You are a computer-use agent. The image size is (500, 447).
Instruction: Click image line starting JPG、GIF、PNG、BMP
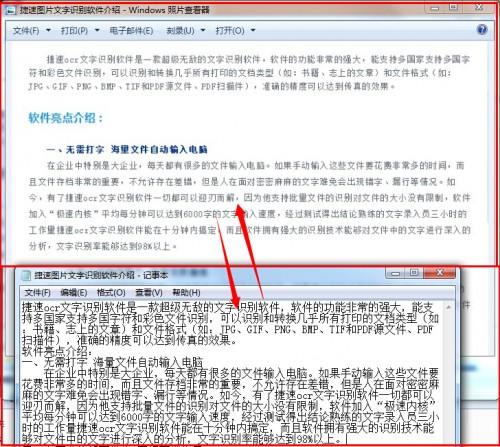(212, 86)
